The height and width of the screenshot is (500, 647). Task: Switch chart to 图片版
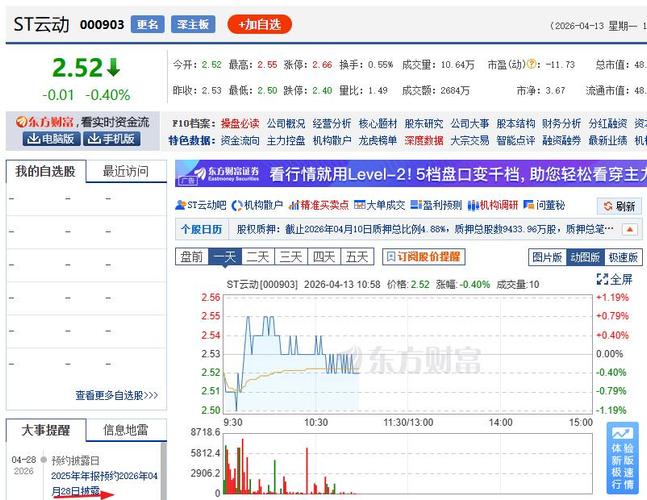click(x=547, y=257)
